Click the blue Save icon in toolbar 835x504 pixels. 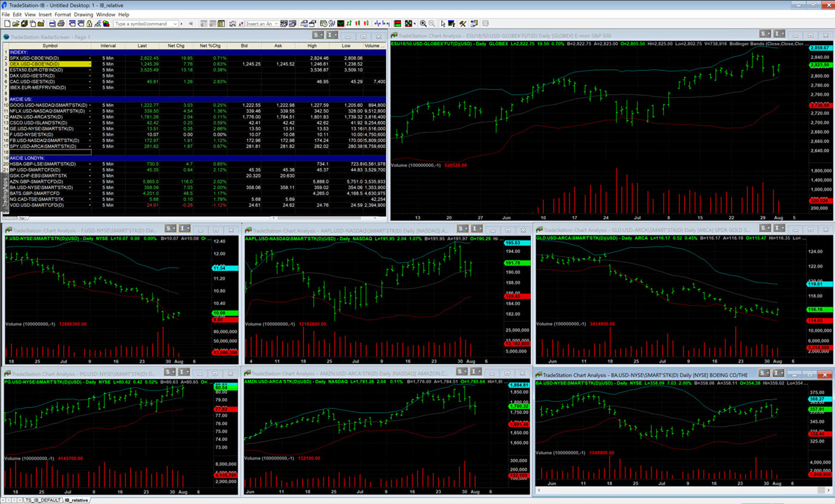coord(52,24)
